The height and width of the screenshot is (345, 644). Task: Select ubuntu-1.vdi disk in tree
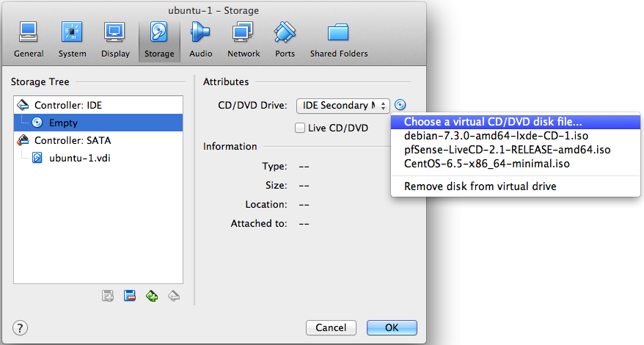(73, 158)
